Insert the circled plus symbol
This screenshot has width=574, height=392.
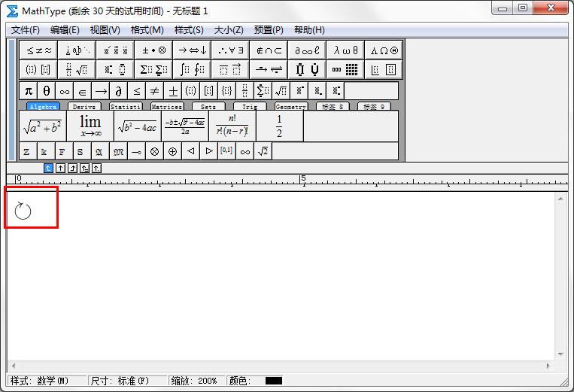(172, 151)
